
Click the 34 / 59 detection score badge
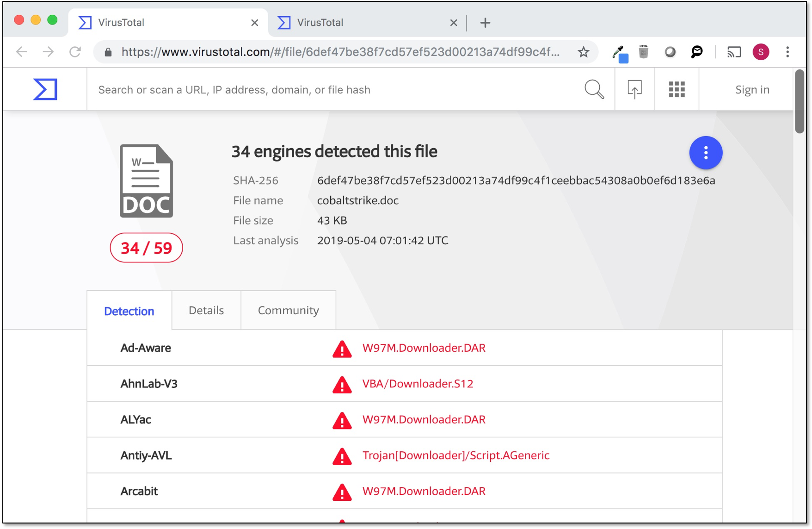point(146,248)
